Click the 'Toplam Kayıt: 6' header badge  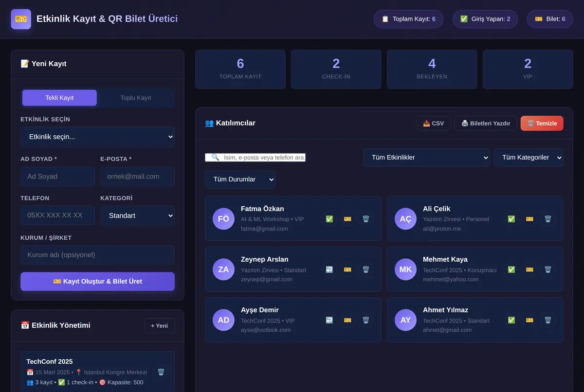tap(408, 19)
